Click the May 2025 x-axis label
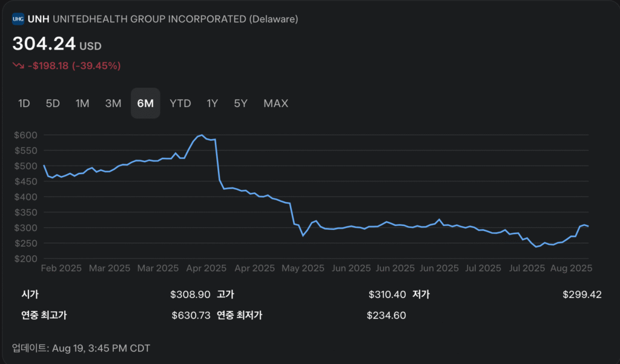The height and width of the screenshot is (364, 620). (303, 268)
